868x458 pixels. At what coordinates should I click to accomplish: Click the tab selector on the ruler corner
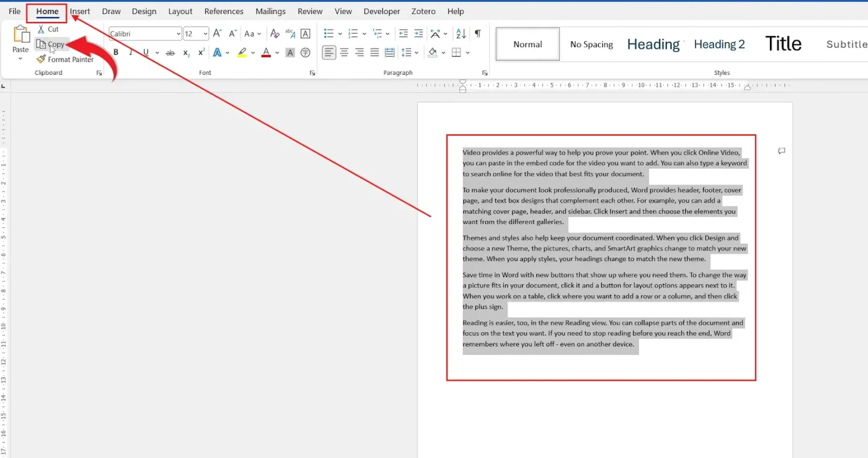3,86
